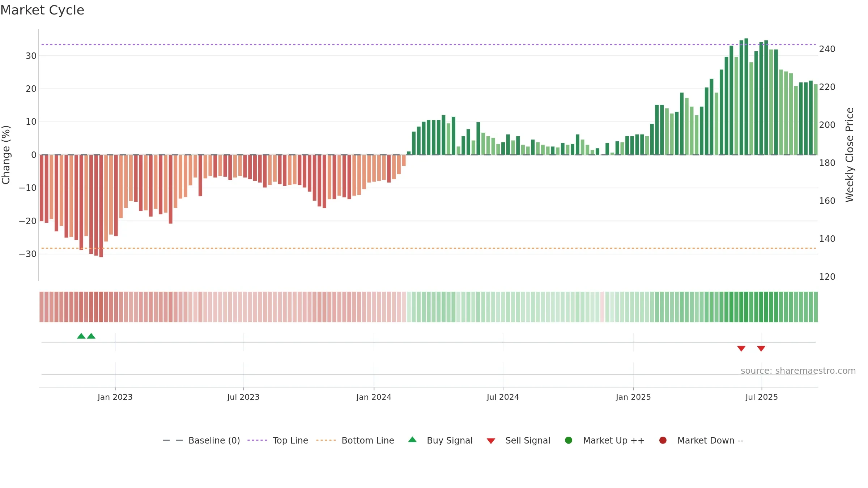The height and width of the screenshot is (488, 868).
Task: Click the Jul 2024 axis label
Action: click(503, 397)
